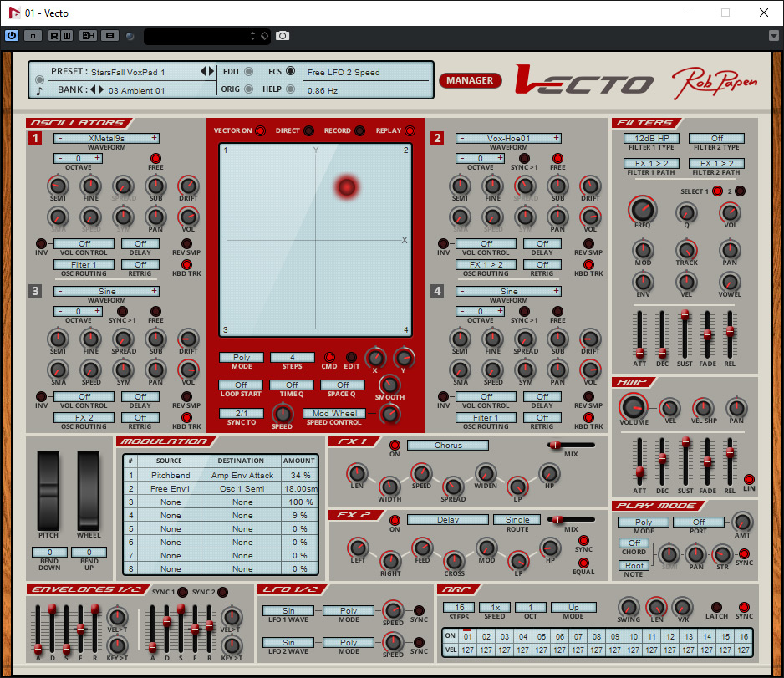The image size is (784, 678).
Task: Click oscillator 2 number button
Action: point(436,139)
